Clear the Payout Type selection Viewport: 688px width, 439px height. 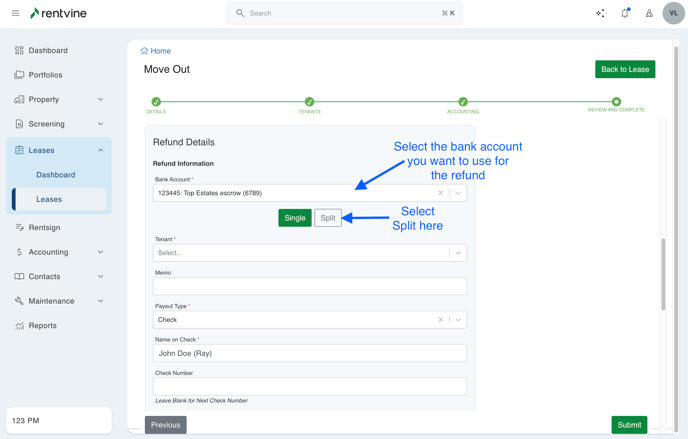tap(441, 320)
